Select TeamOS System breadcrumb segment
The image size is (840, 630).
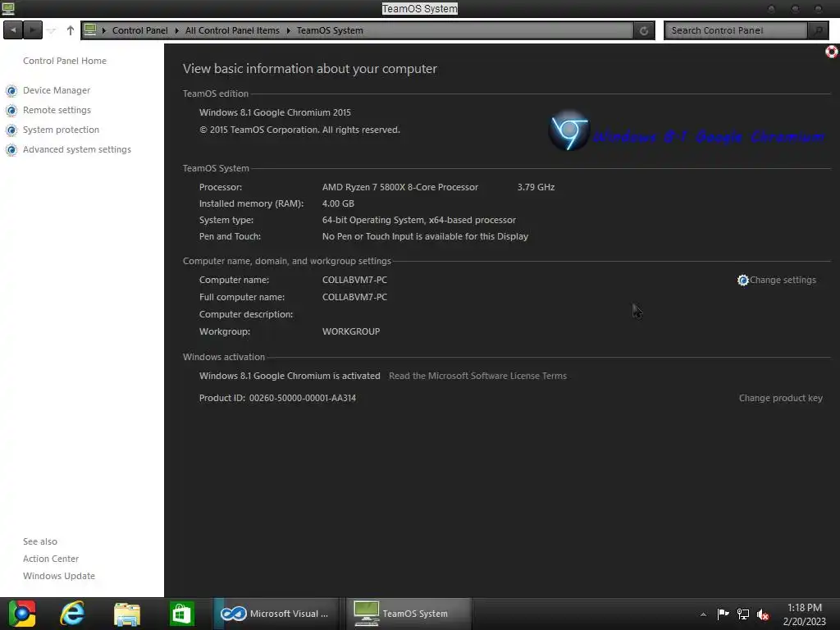coord(330,30)
